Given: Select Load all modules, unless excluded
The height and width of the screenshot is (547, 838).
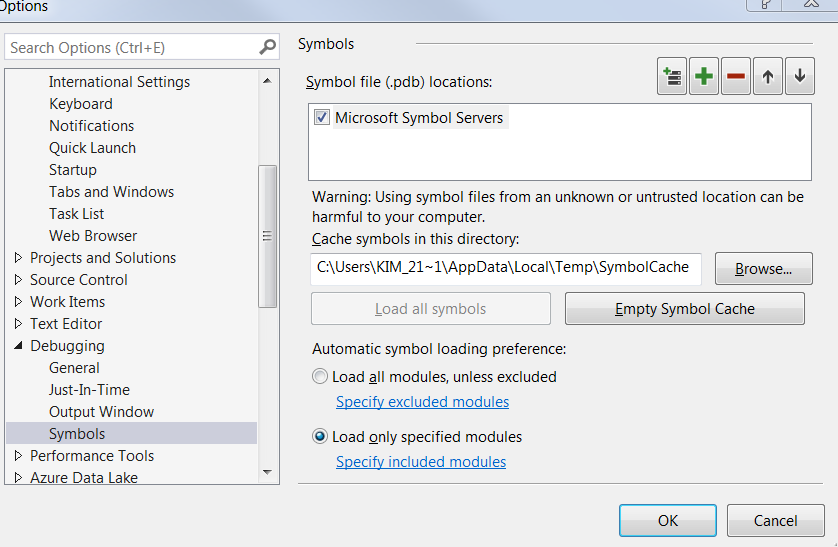Looking at the screenshot, I should (x=320, y=377).
